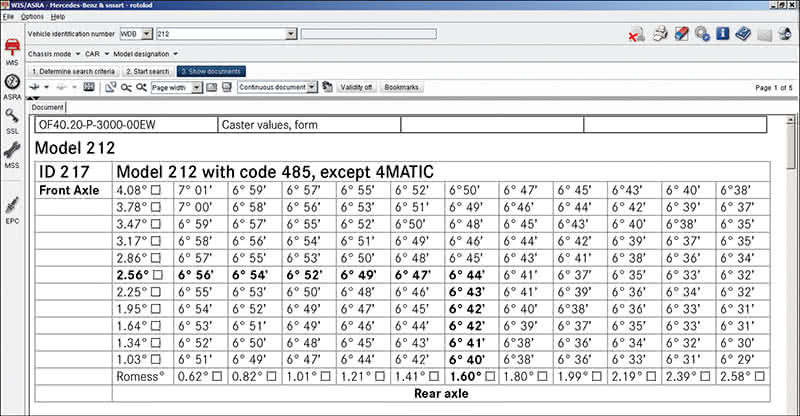Select the 3. Show documents tab
The image size is (800, 416).
pyautogui.click(x=211, y=71)
